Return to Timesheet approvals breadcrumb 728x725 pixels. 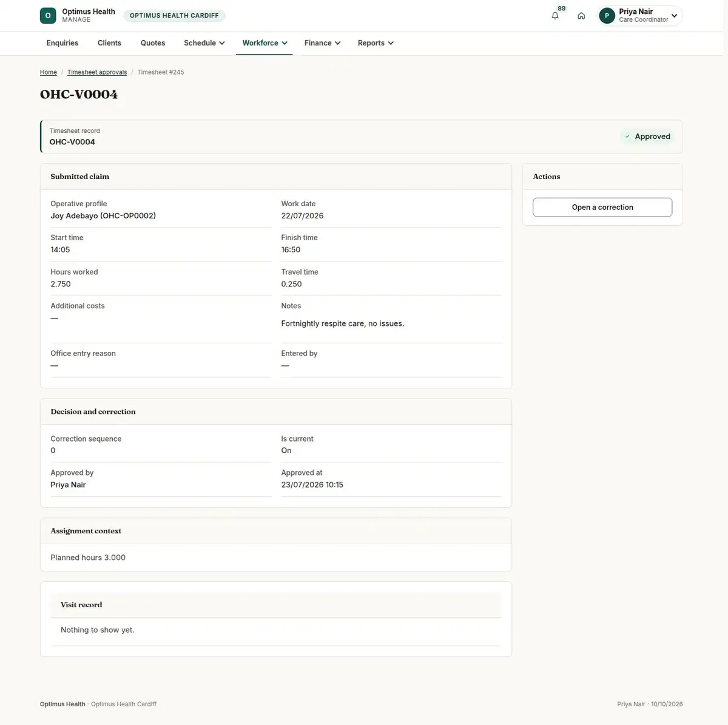97,72
